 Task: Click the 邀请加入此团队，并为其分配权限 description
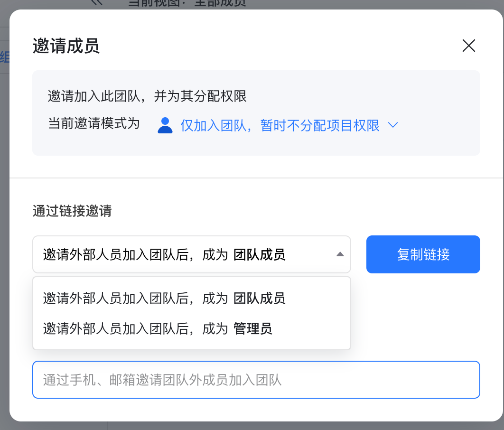(147, 96)
